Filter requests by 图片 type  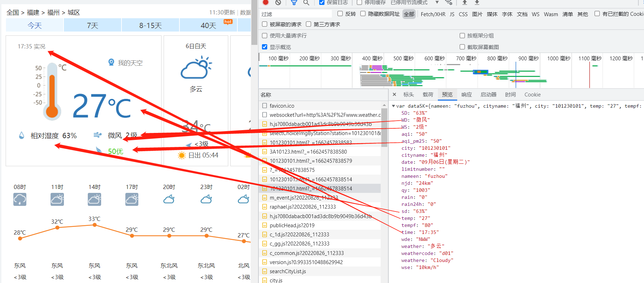click(477, 14)
